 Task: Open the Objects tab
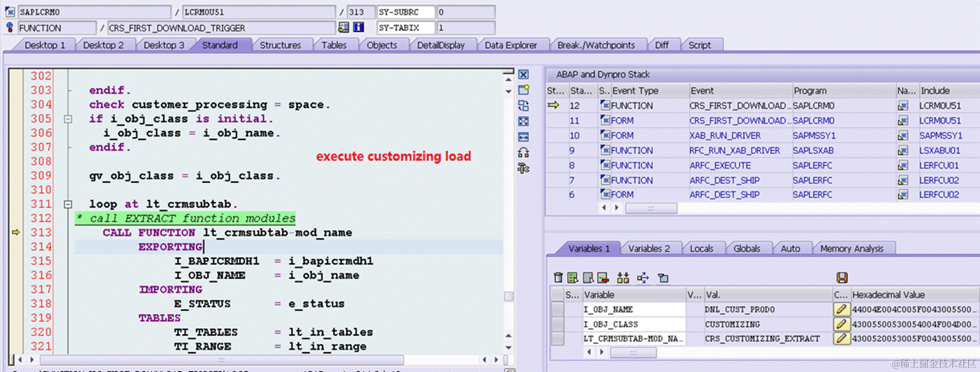point(382,45)
